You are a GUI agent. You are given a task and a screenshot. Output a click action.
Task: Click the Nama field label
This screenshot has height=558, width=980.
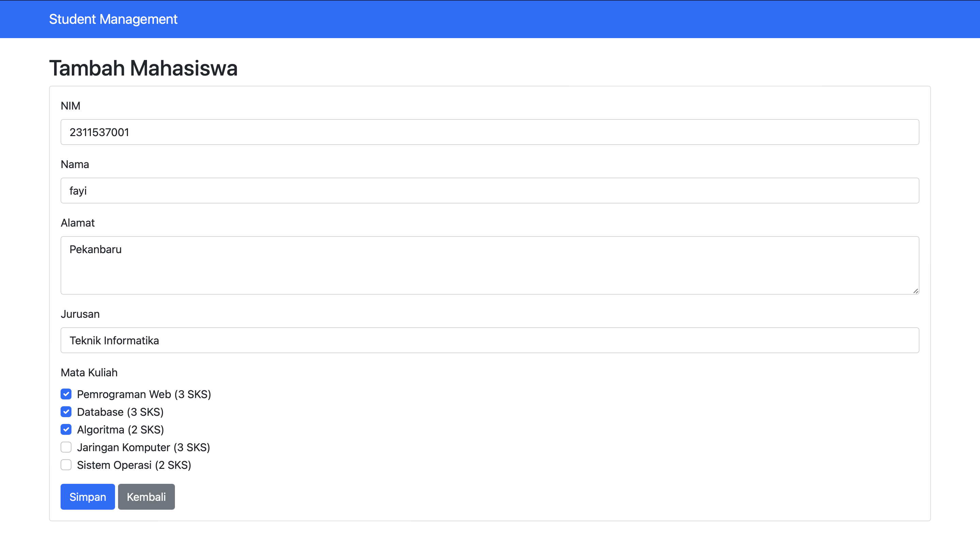coord(75,164)
